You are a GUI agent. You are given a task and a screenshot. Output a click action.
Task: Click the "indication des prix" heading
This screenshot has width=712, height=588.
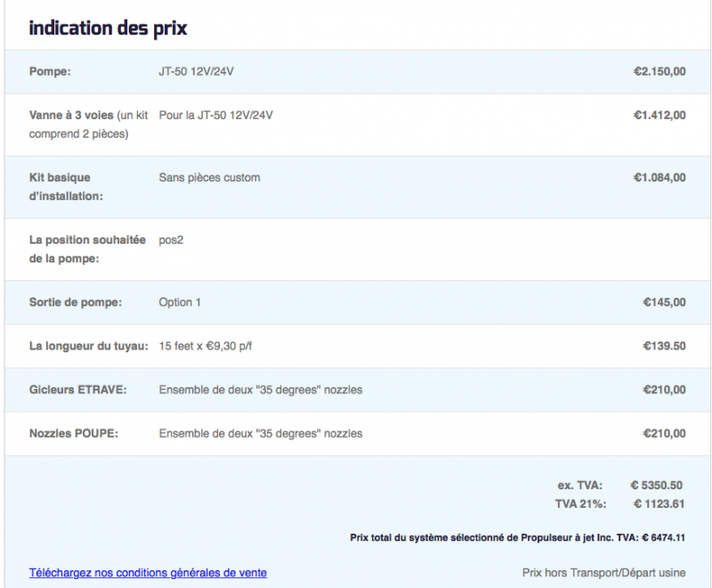point(108,28)
